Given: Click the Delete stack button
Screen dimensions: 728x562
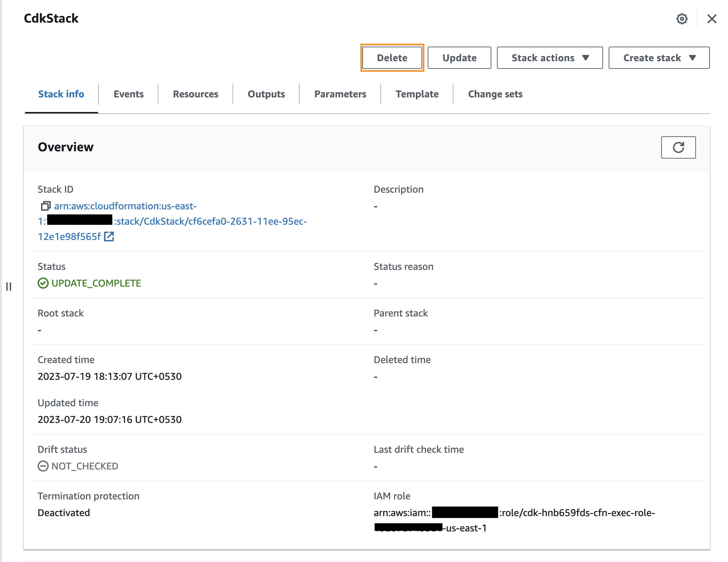Looking at the screenshot, I should [x=392, y=58].
